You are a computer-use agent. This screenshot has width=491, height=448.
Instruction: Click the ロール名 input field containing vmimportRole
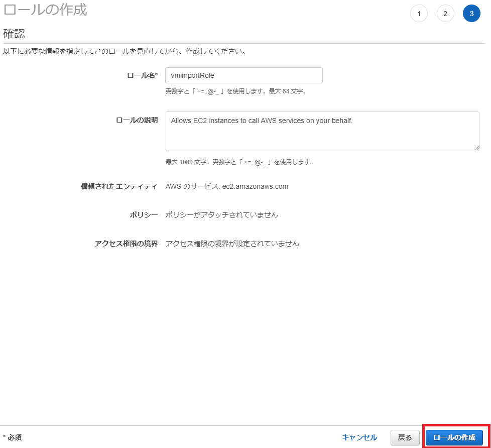click(x=244, y=75)
